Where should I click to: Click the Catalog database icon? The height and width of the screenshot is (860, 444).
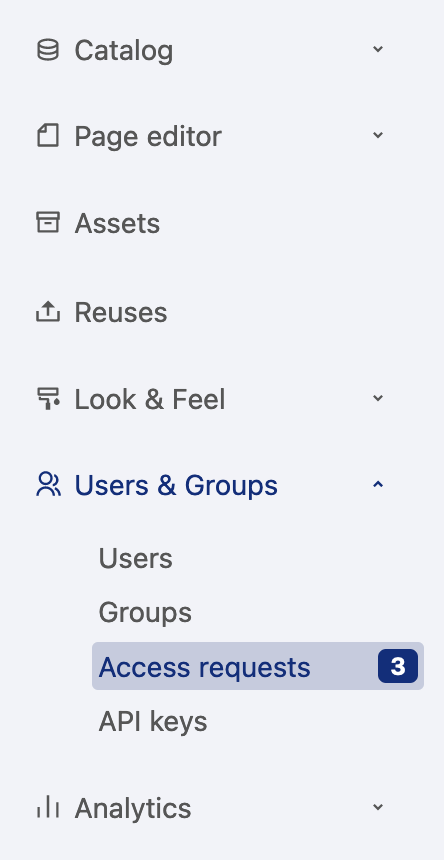pyautogui.click(x=48, y=49)
